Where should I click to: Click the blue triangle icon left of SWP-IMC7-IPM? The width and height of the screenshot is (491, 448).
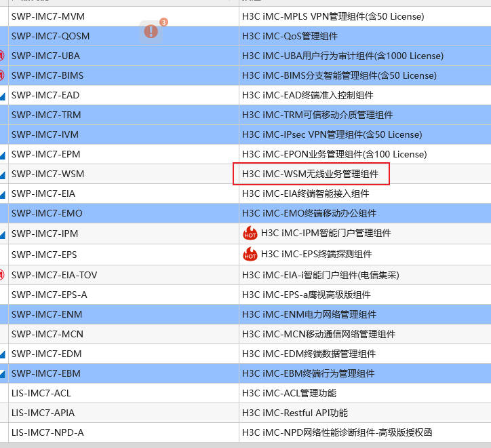(x=3, y=235)
